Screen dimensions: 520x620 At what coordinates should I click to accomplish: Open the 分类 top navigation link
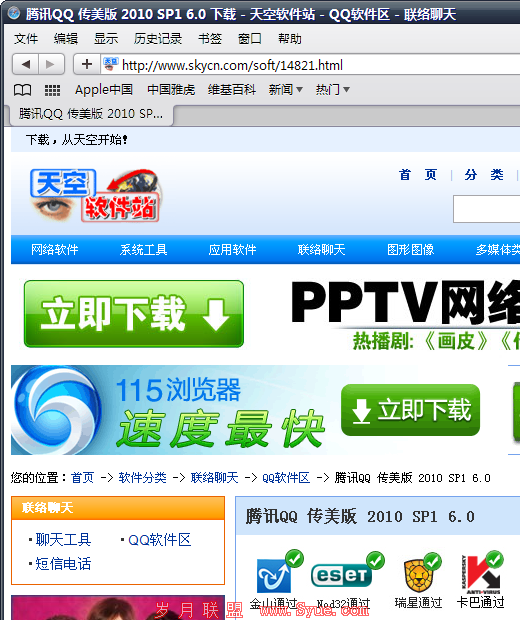click(484, 175)
